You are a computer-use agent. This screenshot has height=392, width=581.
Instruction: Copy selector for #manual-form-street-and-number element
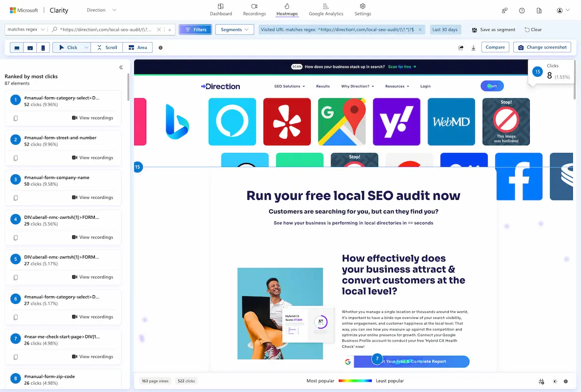coord(16,158)
